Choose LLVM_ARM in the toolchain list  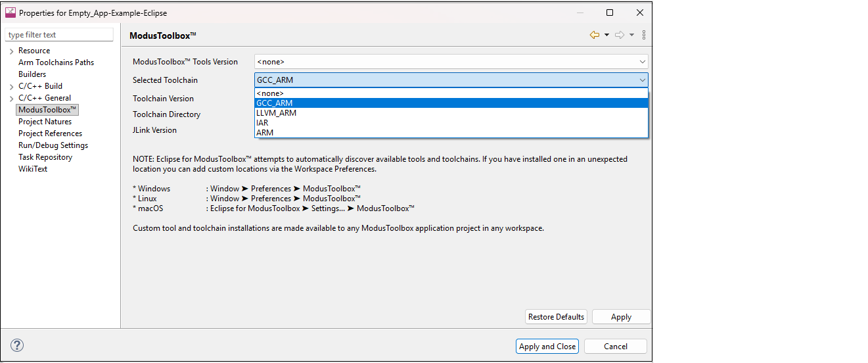point(451,113)
